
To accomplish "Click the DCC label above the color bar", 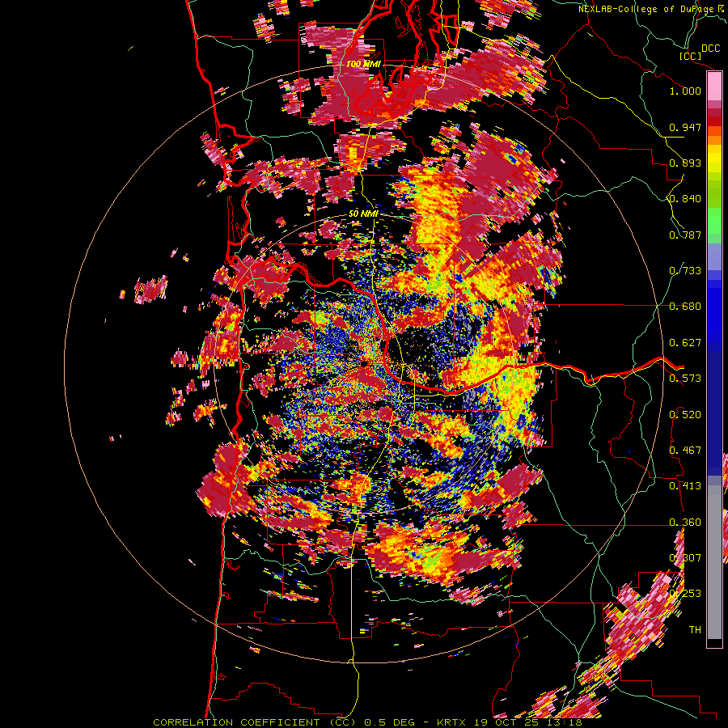I will pyautogui.click(x=711, y=49).
